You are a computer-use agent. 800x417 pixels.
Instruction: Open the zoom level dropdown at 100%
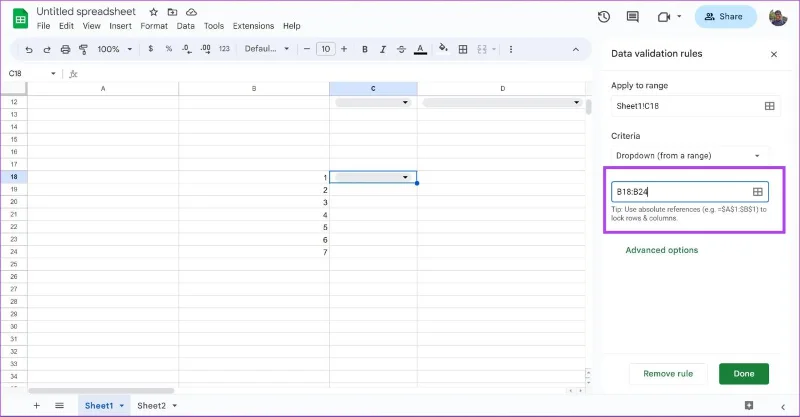(115, 49)
